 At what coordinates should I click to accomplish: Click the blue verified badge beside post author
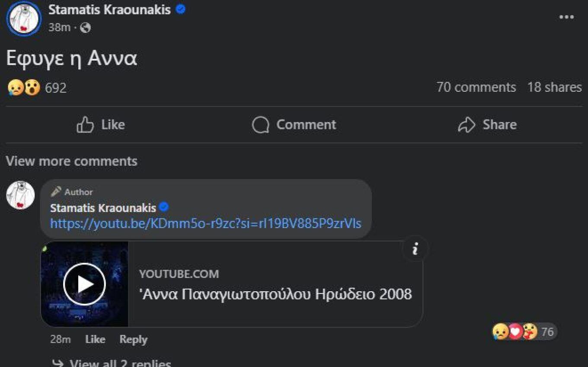pos(181,10)
